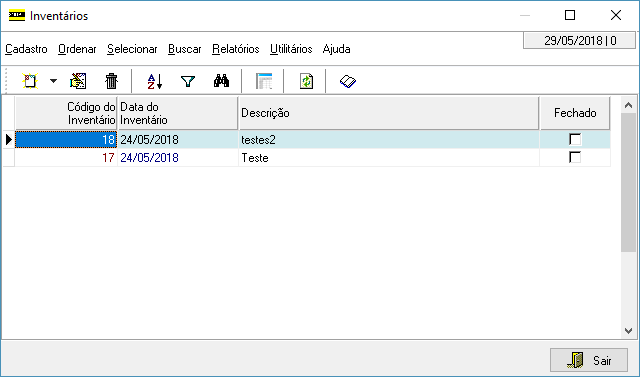Maximize the Inventários window
The height and width of the screenshot is (377, 640).
[570, 16]
